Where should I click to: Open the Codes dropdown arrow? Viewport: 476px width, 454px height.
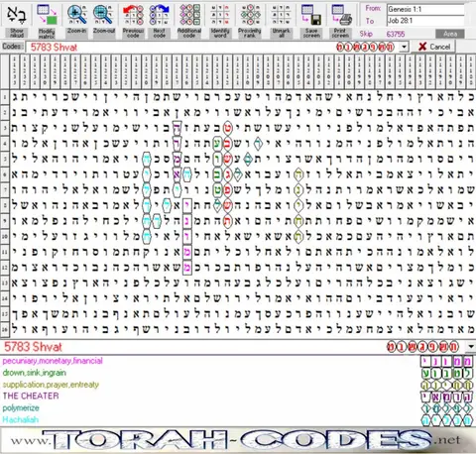coord(404,47)
